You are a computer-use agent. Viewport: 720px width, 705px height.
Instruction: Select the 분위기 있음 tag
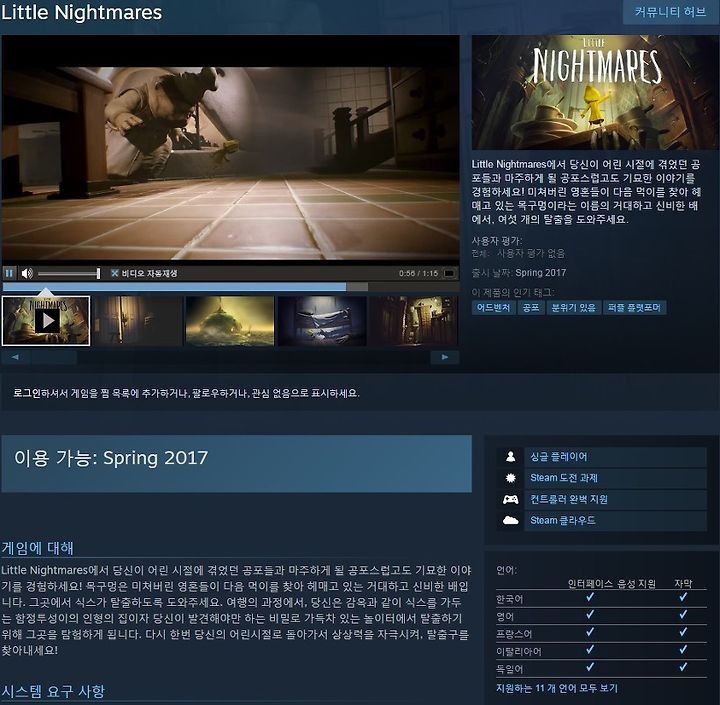coord(573,307)
